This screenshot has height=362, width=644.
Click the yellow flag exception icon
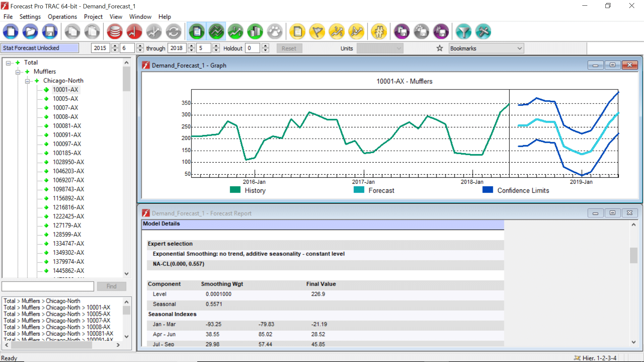tap(317, 31)
